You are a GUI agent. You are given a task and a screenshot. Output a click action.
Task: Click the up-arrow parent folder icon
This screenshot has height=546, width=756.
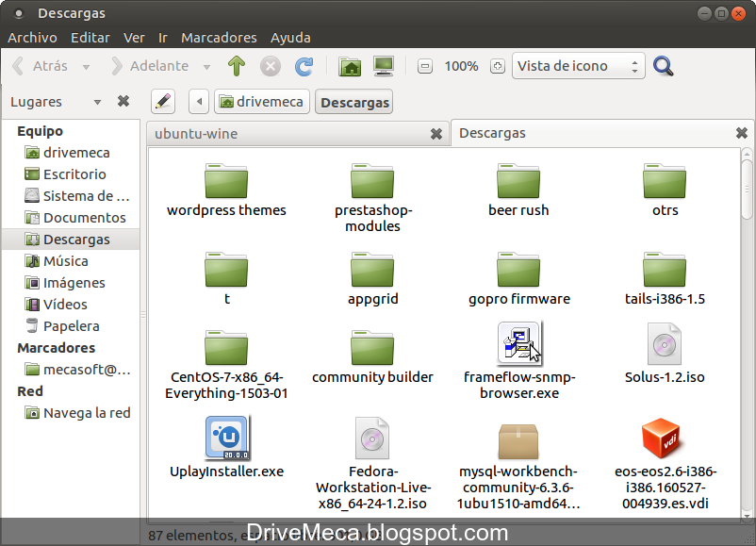236,66
